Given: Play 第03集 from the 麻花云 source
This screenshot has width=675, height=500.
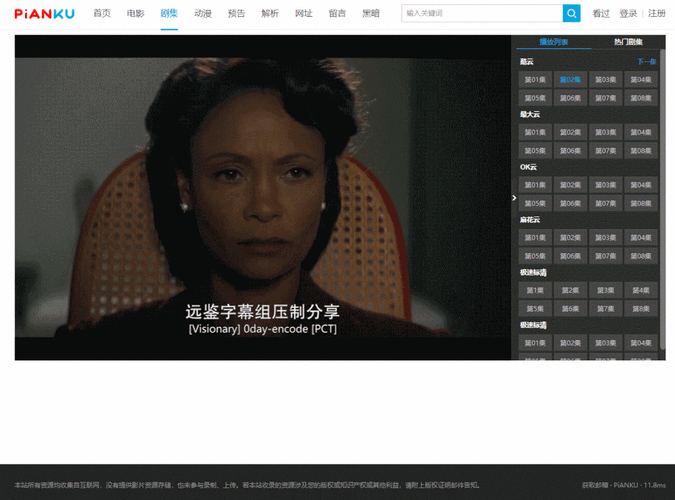Looking at the screenshot, I should (606, 238).
